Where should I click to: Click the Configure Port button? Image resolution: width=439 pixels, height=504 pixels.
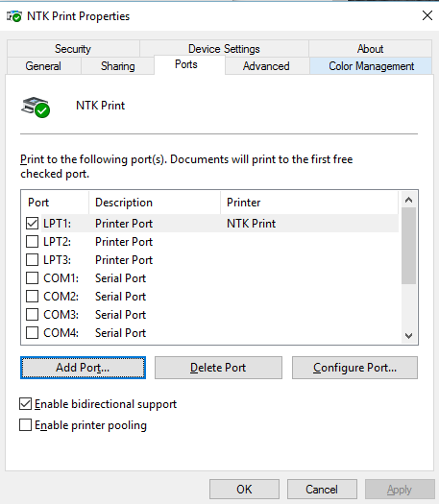[x=354, y=368]
